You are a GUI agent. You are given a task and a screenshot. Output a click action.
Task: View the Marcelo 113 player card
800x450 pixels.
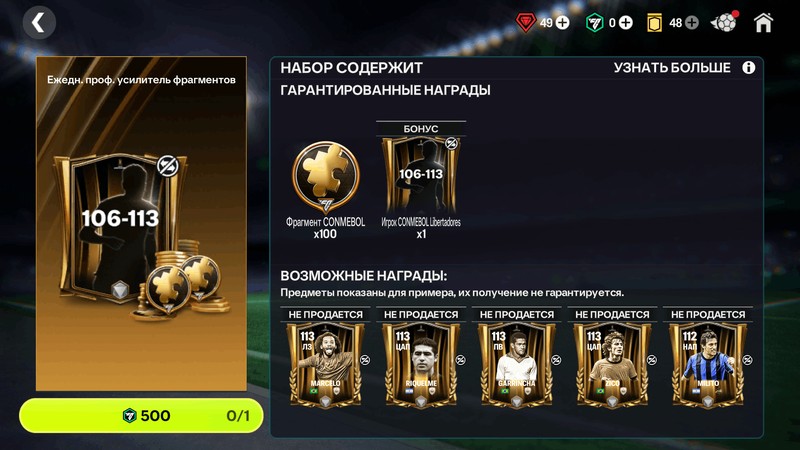point(326,365)
